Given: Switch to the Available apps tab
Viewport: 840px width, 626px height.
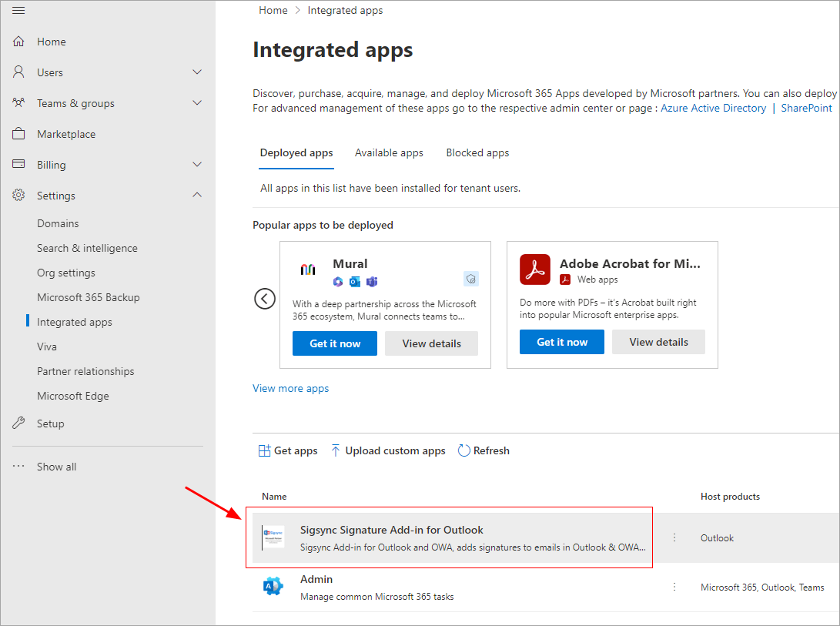Looking at the screenshot, I should point(389,152).
